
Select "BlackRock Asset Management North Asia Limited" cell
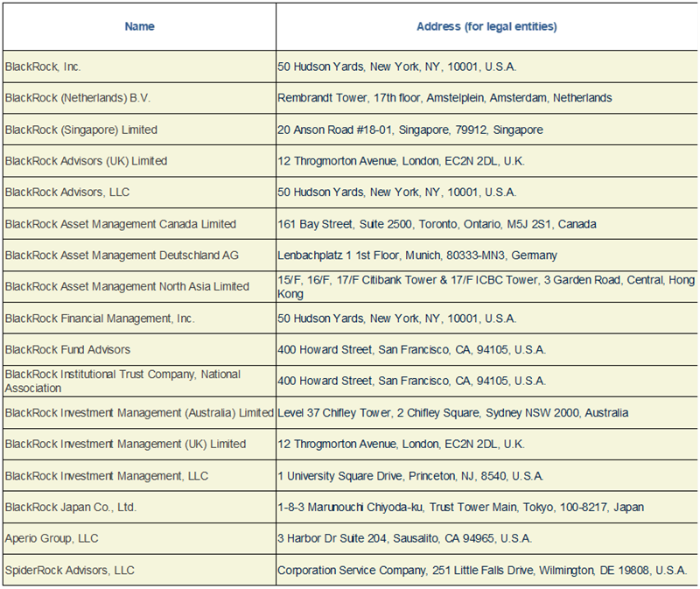coord(139,287)
